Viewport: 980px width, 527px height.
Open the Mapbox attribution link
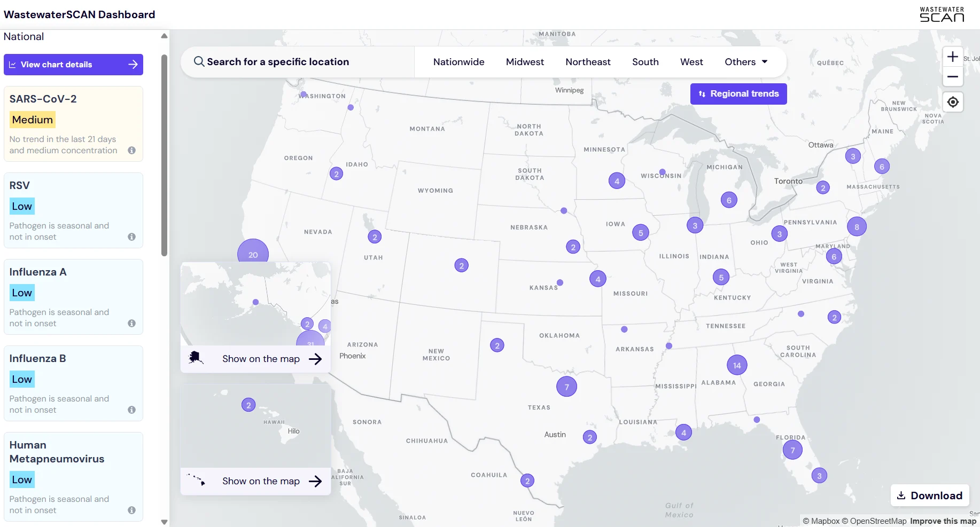(x=821, y=521)
